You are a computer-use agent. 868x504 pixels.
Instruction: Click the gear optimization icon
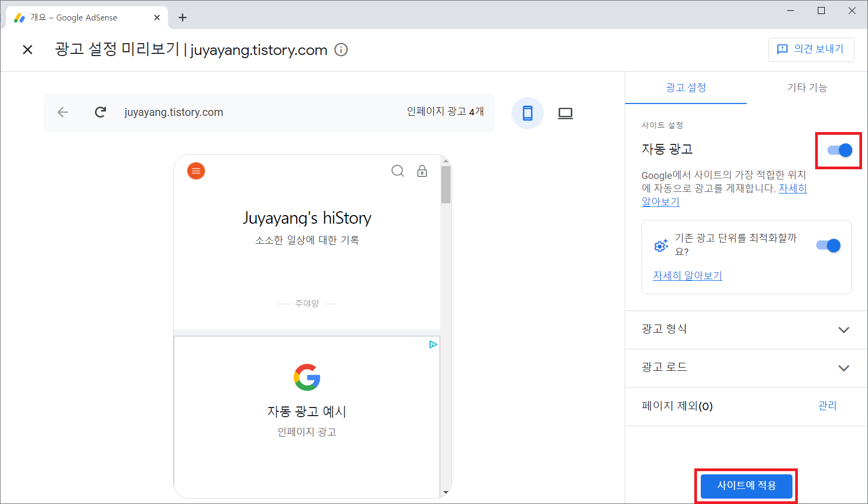(x=661, y=246)
